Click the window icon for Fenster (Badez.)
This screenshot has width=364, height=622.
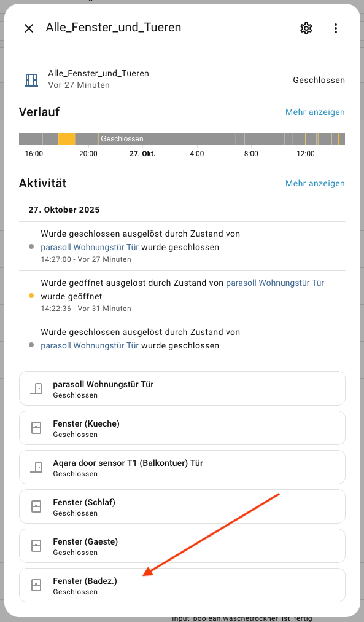click(x=36, y=585)
